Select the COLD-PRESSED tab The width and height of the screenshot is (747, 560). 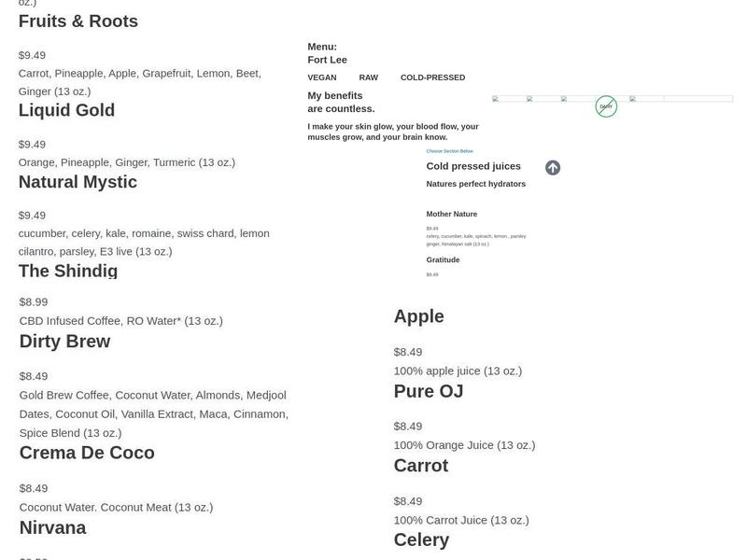[x=431, y=77]
